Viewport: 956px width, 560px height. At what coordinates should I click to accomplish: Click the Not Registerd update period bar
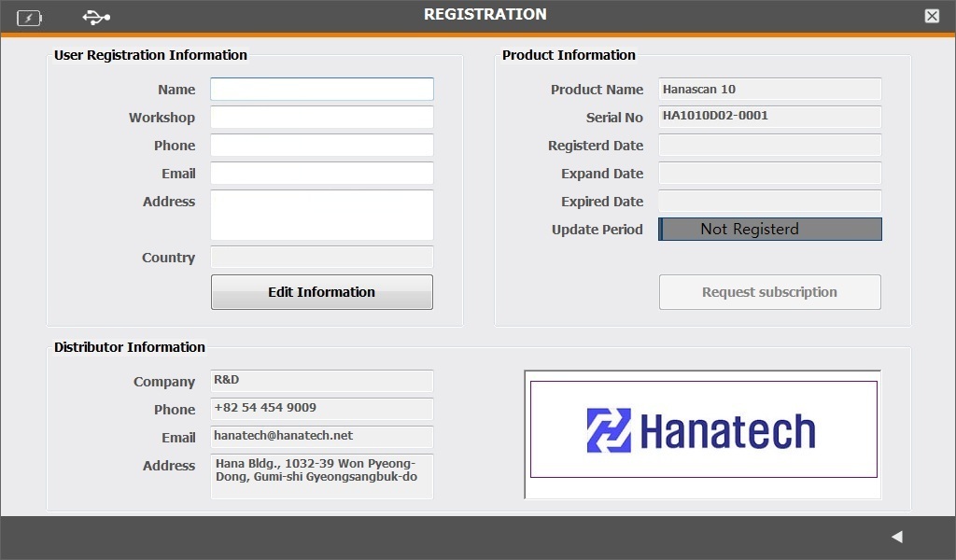click(769, 230)
